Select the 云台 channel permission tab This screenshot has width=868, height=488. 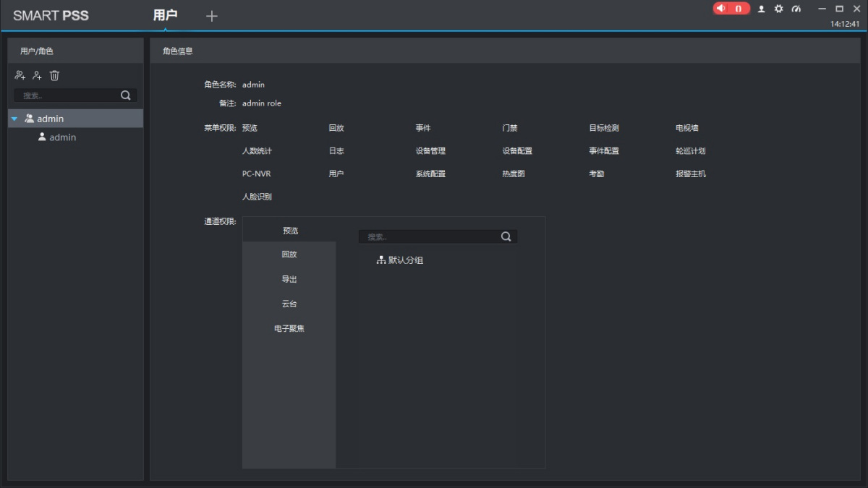[289, 304]
